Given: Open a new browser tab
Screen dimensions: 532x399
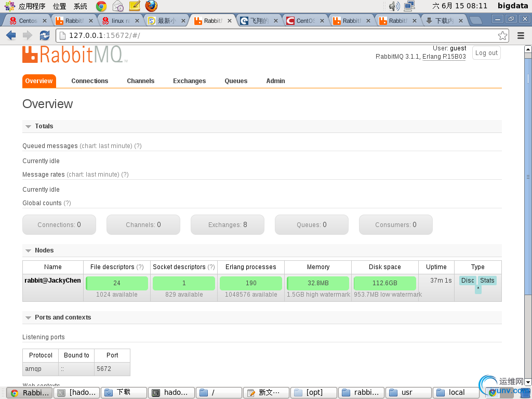Looking at the screenshot, I should (476, 21).
